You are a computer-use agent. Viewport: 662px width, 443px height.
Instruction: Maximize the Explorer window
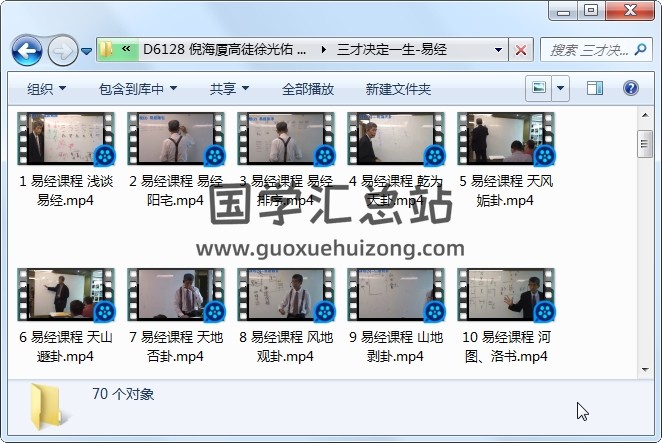tap(591, 11)
